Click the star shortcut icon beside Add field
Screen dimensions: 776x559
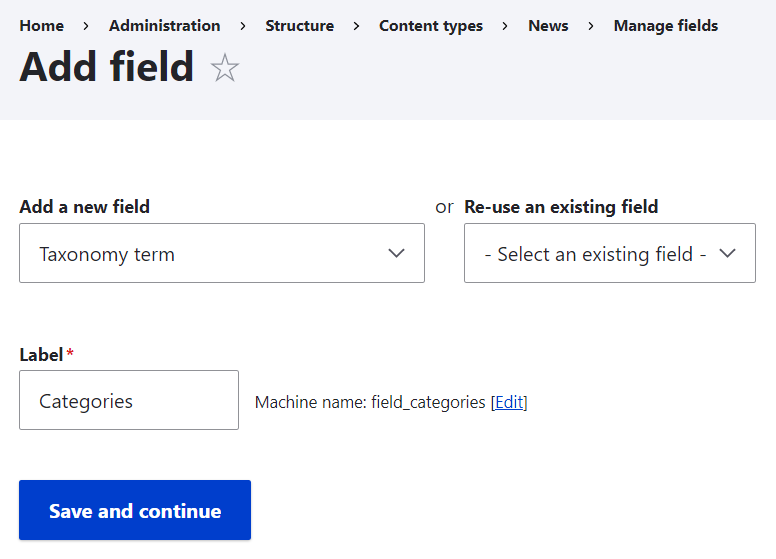(x=225, y=68)
